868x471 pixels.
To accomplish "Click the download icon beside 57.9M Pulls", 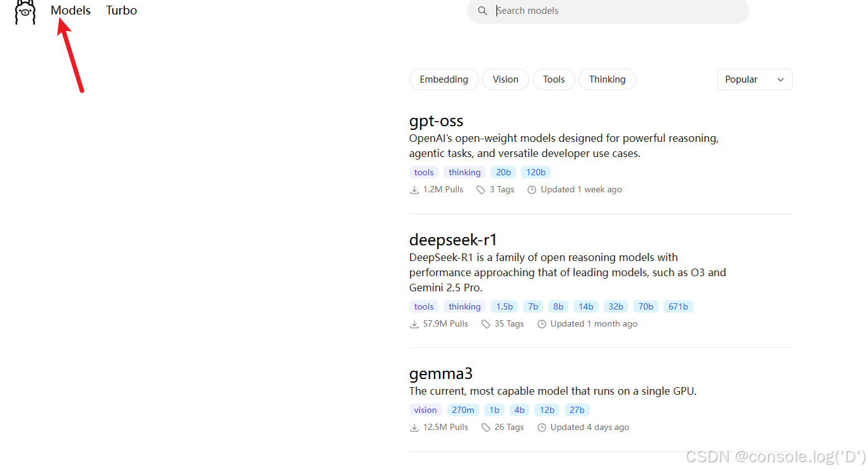I will coord(414,324).
